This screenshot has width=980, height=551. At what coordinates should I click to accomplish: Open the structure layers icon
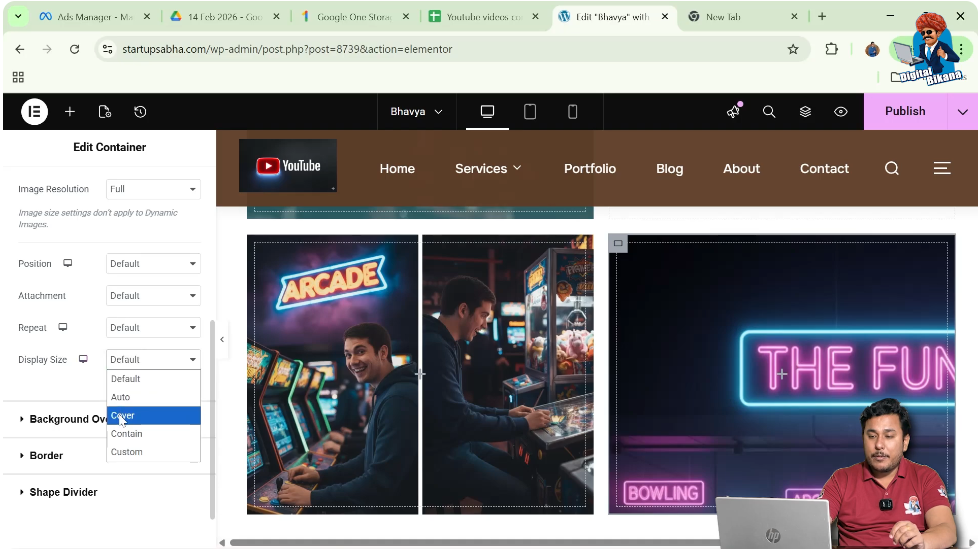(x=805, y=112)
